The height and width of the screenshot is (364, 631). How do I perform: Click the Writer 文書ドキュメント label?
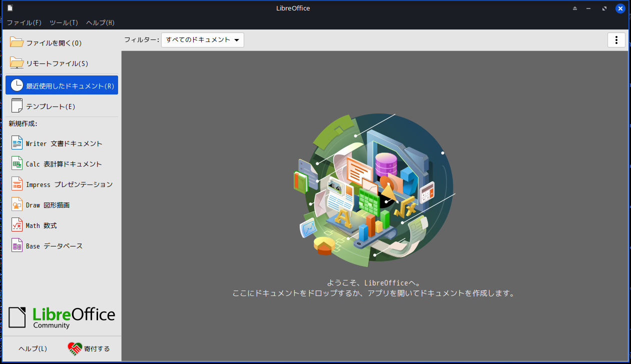64,143
